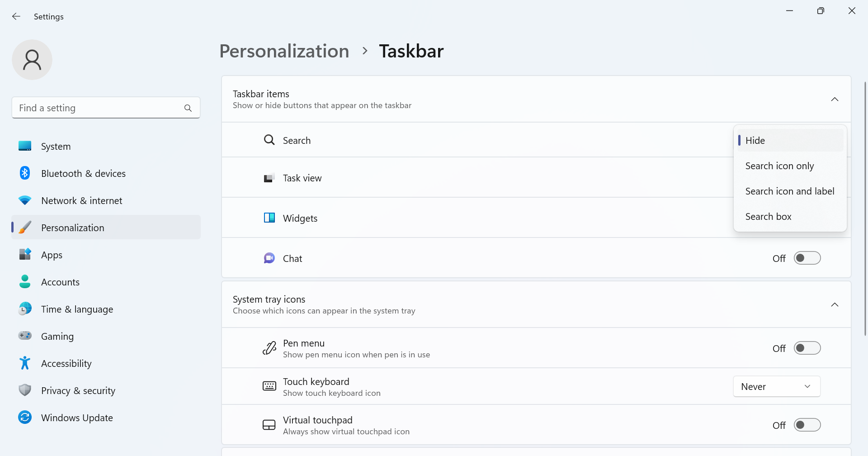Click the search magnifier in Find a setting
This screenshot has height=456, width=868.
pos(188,108)
